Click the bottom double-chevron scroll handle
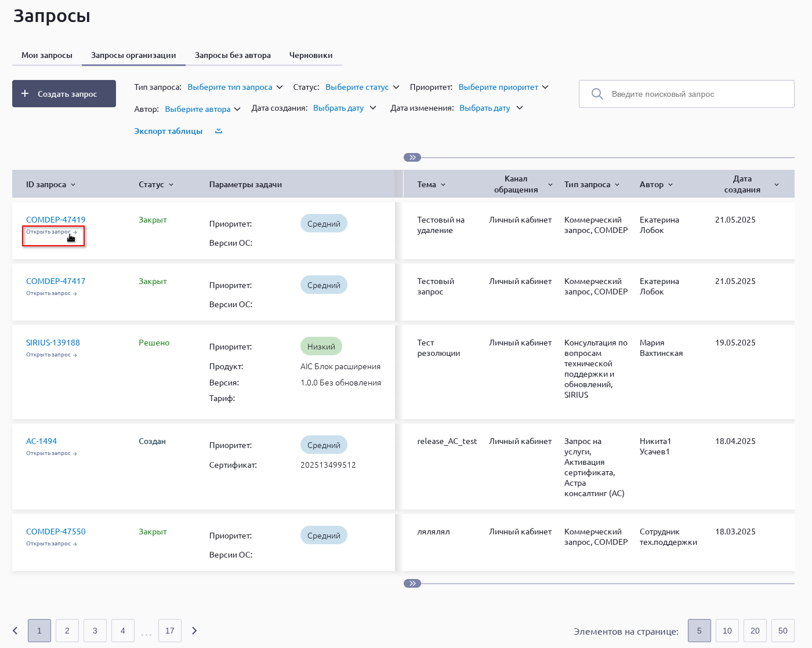The image size is (812, 648). pos(412,584)
